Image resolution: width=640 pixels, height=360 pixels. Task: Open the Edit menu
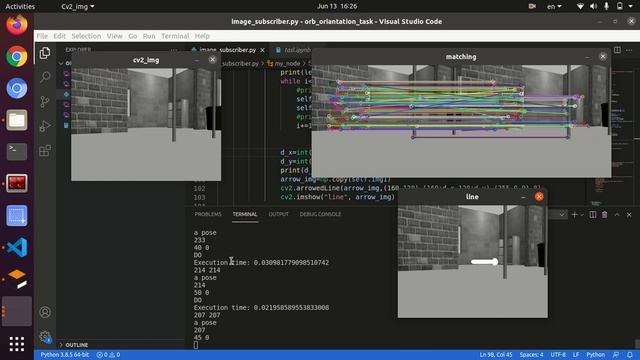60,36
